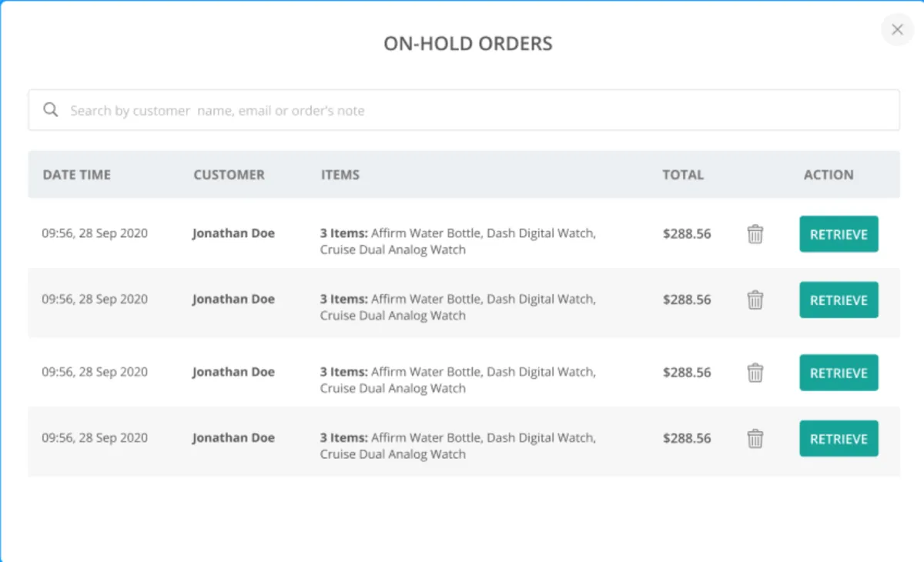Remove the third on-hold order via trash
Image resolution: width=924 pixels, height=562 pixels.
[755, 373]
